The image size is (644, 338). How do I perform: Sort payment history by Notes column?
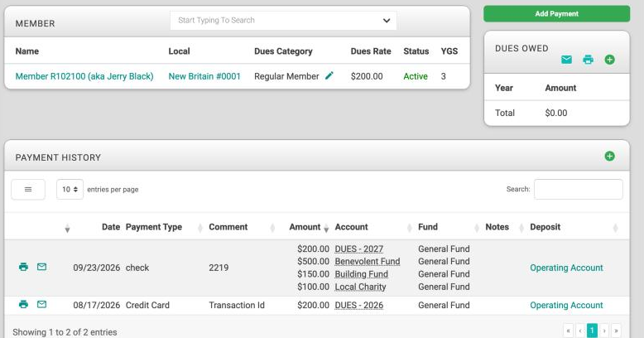[497, 227]
